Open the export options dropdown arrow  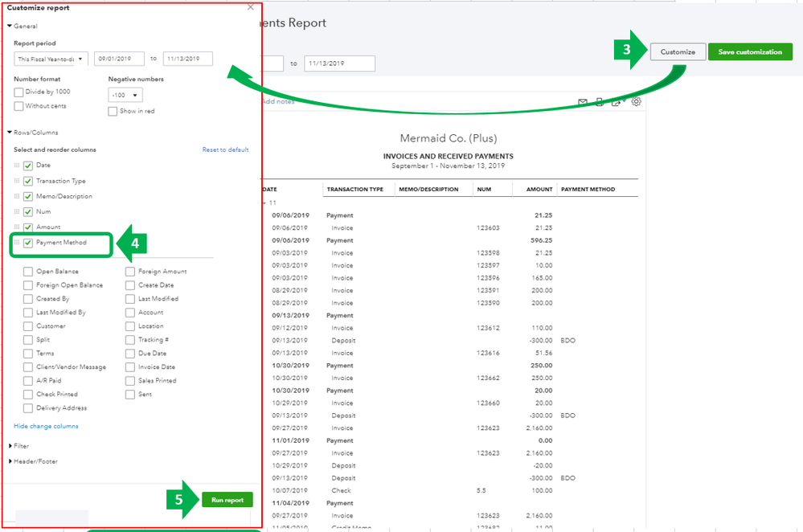624,101
